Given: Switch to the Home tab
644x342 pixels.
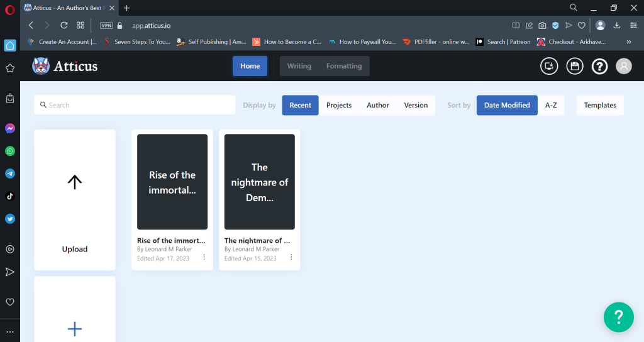Looking at the screenshot, I should click(x=250, y=66).
